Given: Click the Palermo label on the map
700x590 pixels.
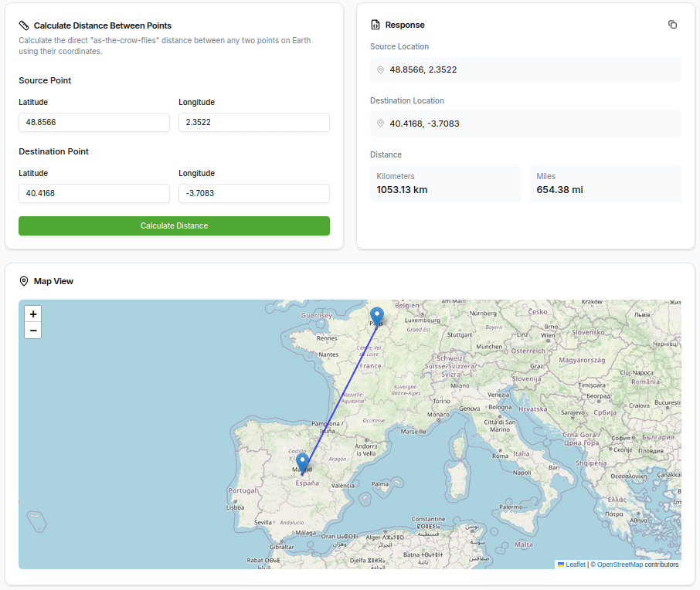Looking at the screenshot, I should (x=511, y=507).
